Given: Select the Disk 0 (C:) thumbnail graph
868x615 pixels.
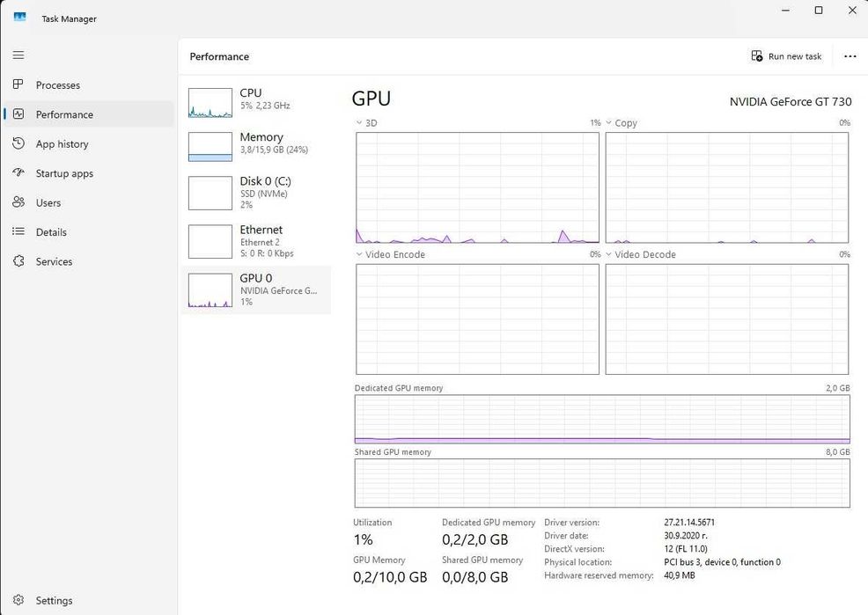Looking at the screenshot, I should pyautogui.click(x=210, y=193).
